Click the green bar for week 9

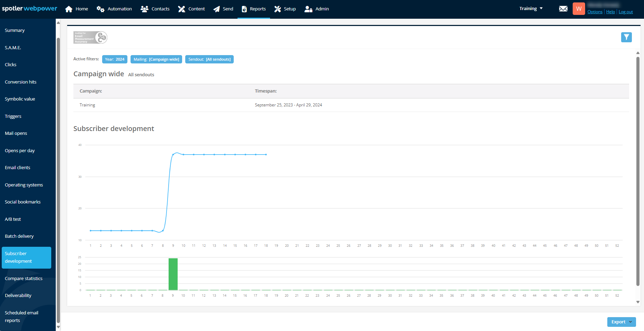pos(173,274)
